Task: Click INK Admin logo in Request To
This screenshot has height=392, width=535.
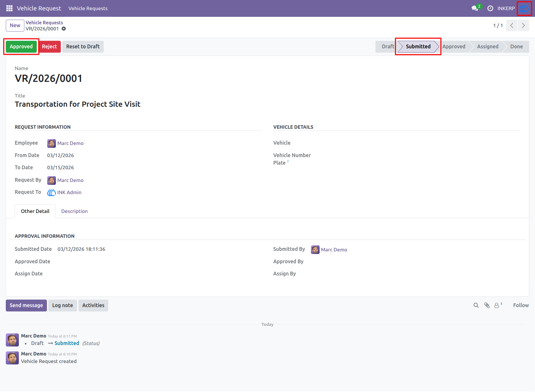Action: tap(52, 192)
